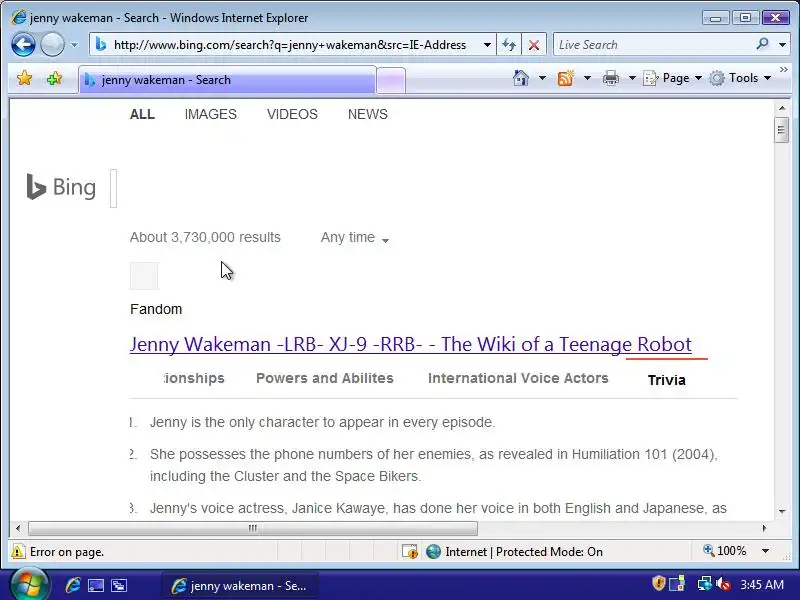
Task: Show more toolbar commands chevron
Action: [x=784, y=70]
